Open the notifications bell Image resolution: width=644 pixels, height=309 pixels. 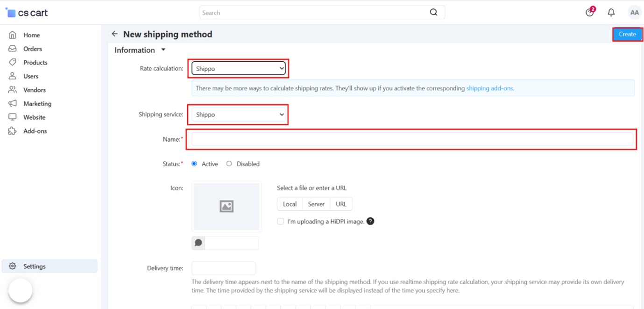pyautogui.click(x=611, y=13)
